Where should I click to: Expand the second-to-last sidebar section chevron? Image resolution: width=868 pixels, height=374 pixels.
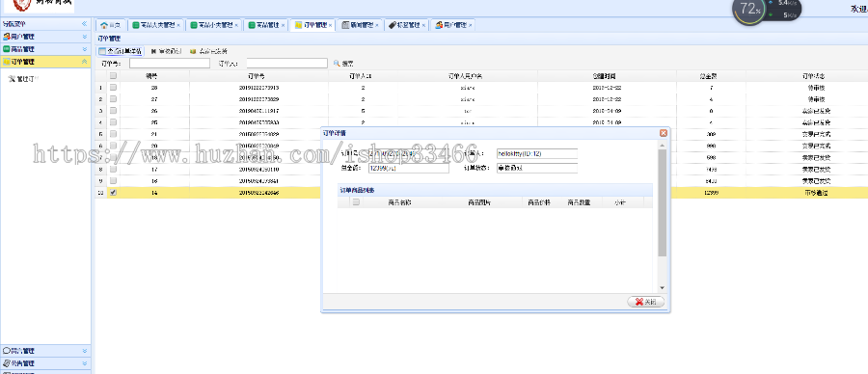click(84, 363)
